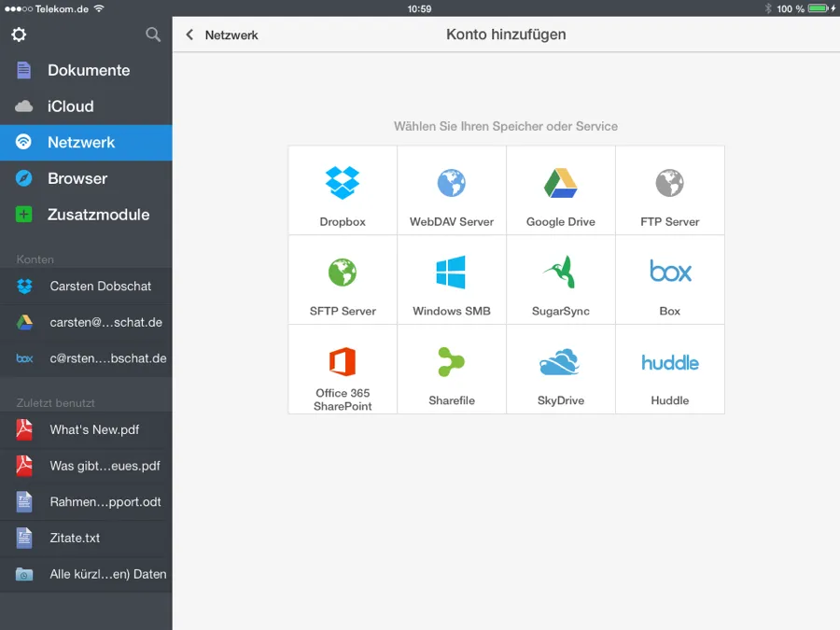
Task: Open the settings gear icon
Action: pos(19,35)
